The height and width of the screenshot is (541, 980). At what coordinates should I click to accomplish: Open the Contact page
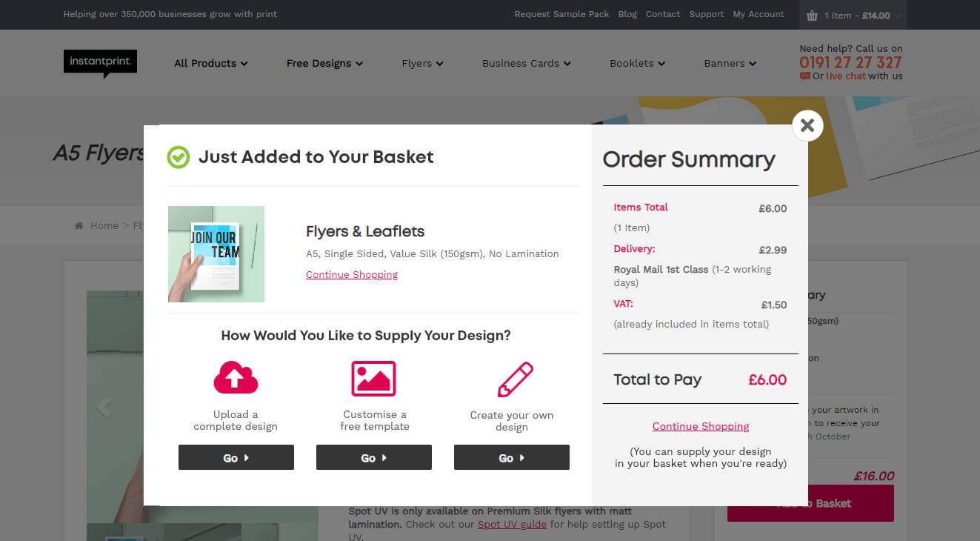point(663,14)
